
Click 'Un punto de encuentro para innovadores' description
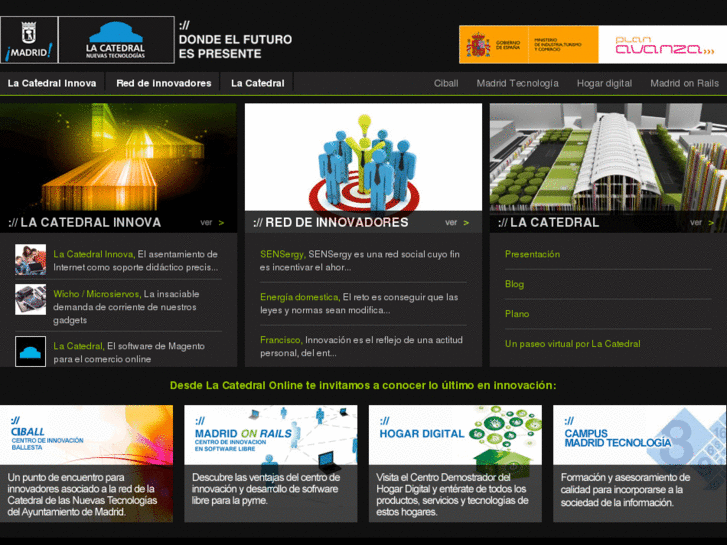82,494
